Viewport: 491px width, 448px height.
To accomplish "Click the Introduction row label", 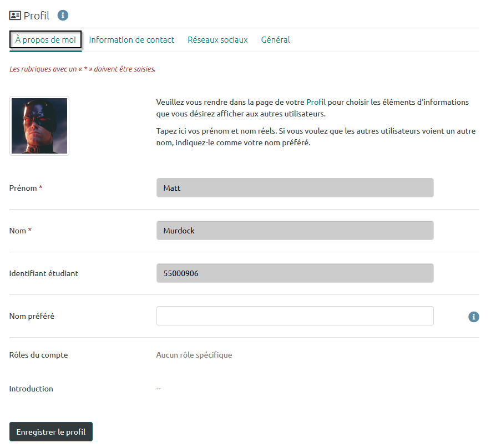I will 31,389.
